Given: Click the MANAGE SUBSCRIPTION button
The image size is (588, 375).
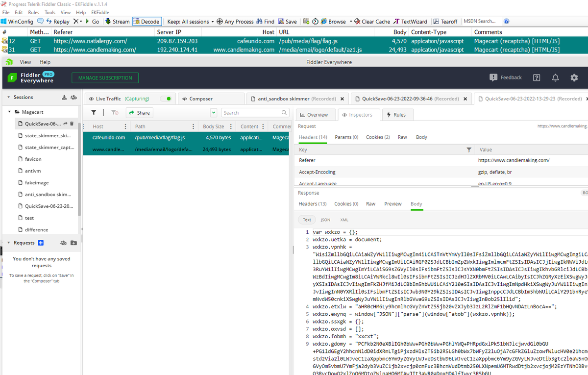Looking at the screenshot, I should [x=105, y=78].
